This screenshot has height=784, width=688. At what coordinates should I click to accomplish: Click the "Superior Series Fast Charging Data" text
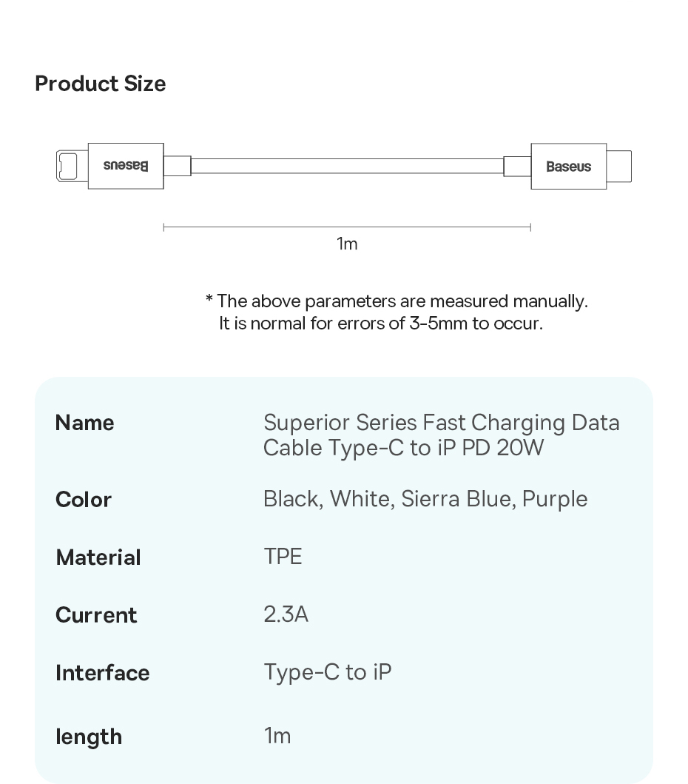click(441, 423)
